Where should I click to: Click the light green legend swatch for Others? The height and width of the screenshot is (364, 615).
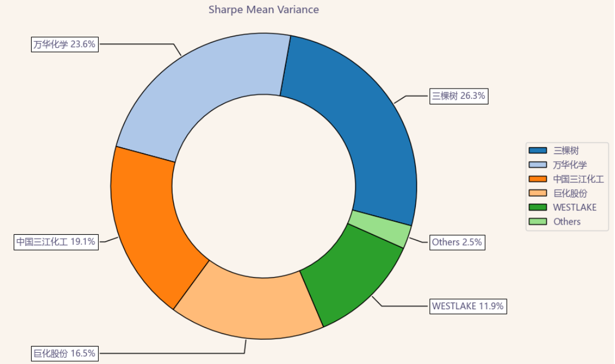(x=537, y=221)
